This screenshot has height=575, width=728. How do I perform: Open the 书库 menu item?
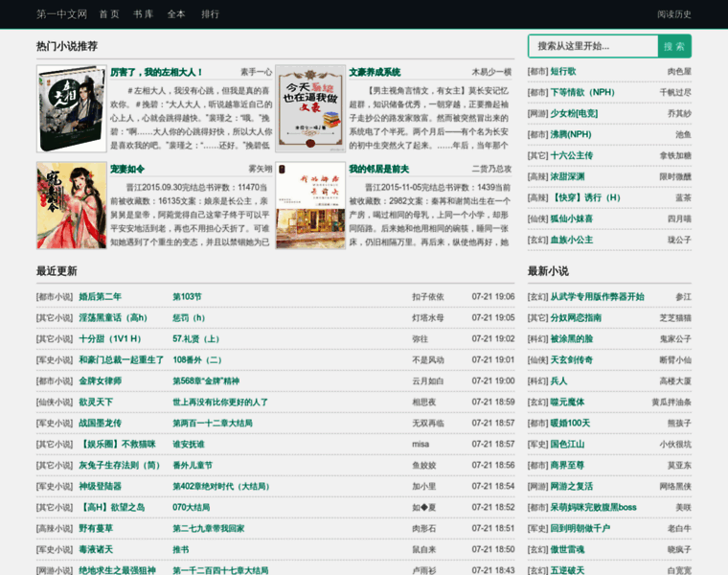coord(144,14)
